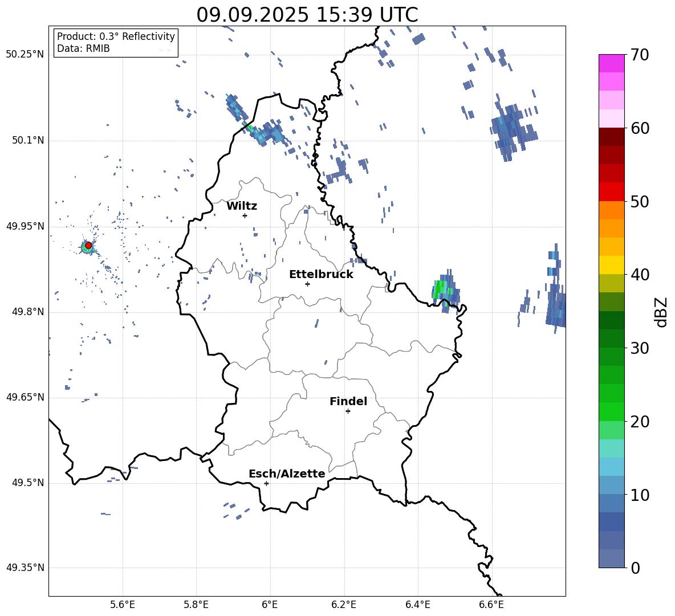
Task: Click the Ettelbruck station label
Action: click(x=321, y=275)
